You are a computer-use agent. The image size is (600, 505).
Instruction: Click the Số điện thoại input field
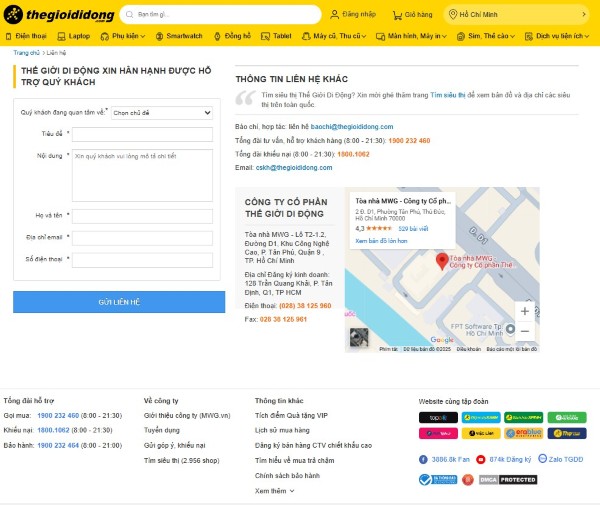coord(142,260)
